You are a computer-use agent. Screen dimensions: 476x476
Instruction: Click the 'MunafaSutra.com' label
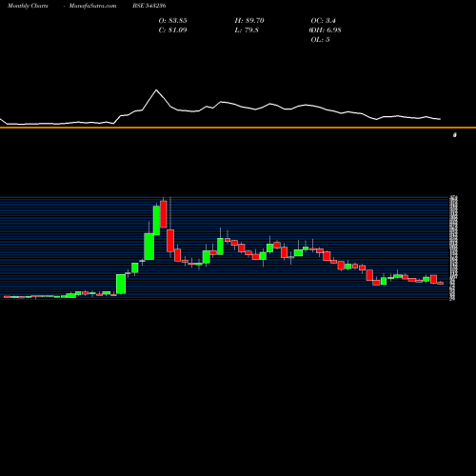click(x=92, y=6)
